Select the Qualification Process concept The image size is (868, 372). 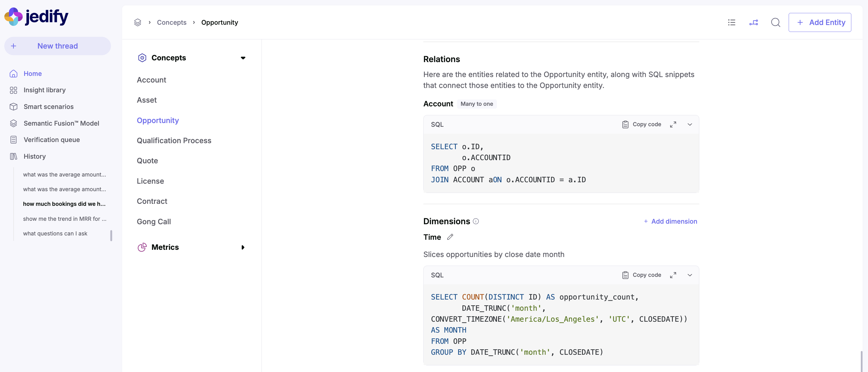174,141
